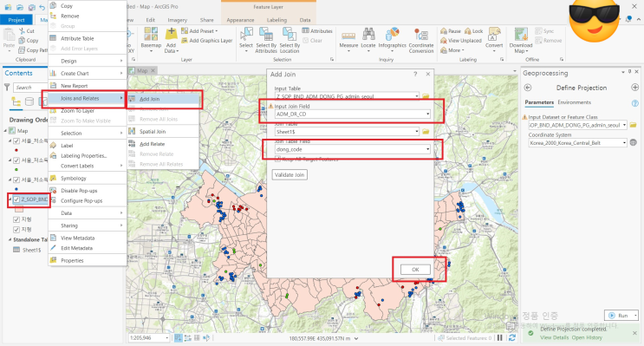The image size is (644, 346).
Task: Open Select By Location
Action: click(289, 40)
